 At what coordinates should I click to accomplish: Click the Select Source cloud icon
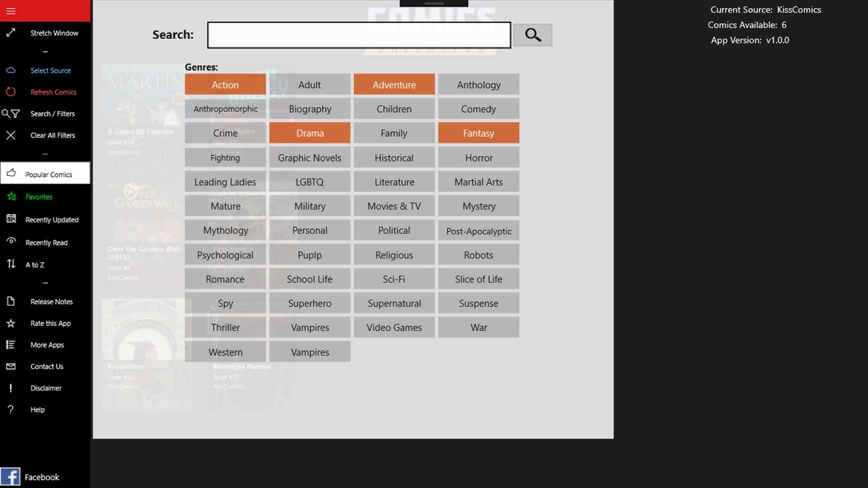11,70
